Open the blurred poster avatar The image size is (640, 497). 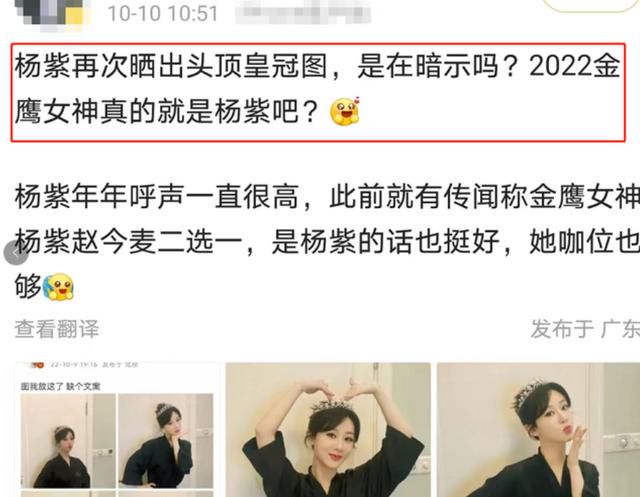click(x=51, y=13)
